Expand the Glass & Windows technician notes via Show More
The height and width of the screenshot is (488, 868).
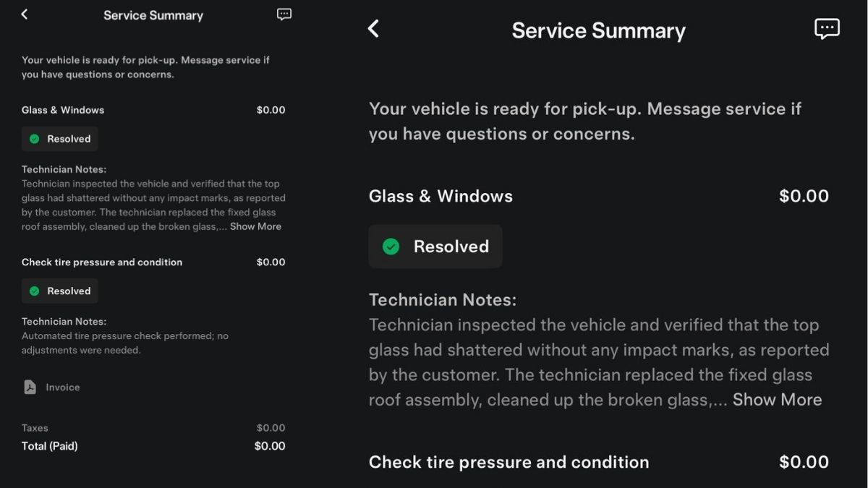pos(777,399)
